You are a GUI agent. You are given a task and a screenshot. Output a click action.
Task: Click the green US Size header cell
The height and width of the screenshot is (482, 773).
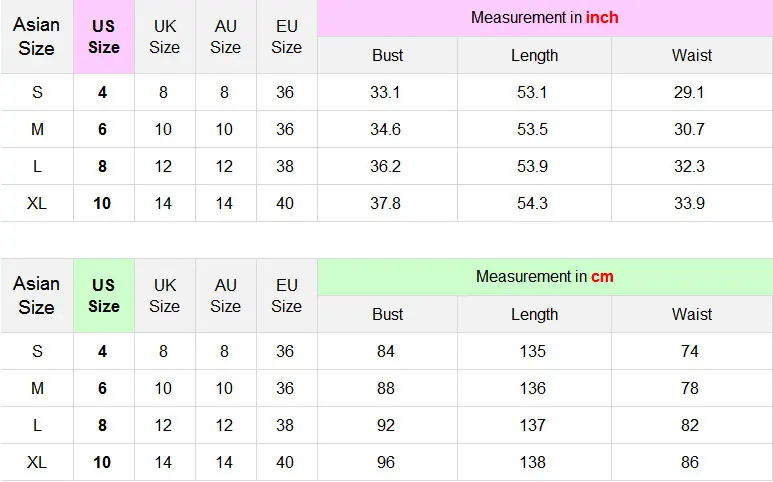click(x=104, y=296)
